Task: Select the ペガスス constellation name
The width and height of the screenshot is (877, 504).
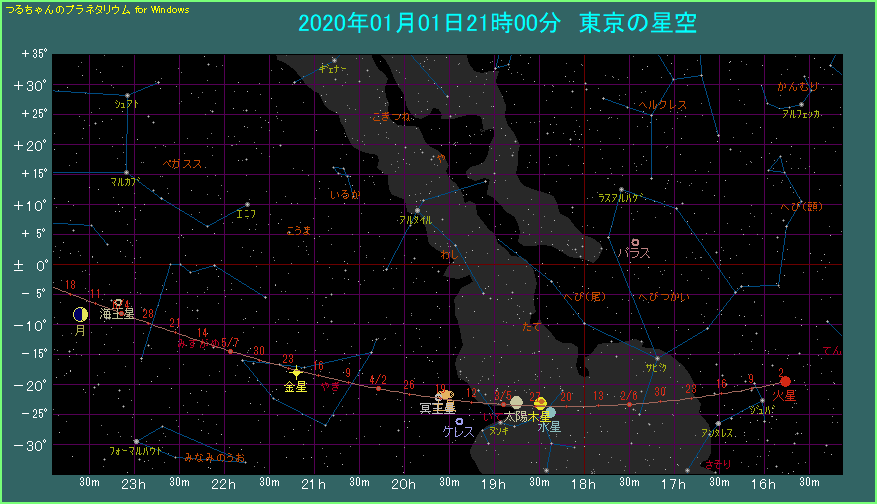Action: coord(183,163)
